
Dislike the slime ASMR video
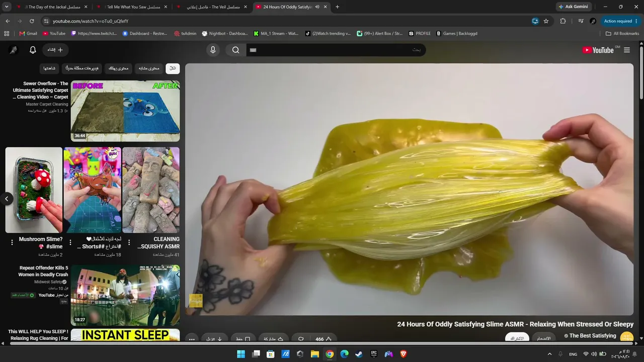pyautogui.click(x=301, y=339)
